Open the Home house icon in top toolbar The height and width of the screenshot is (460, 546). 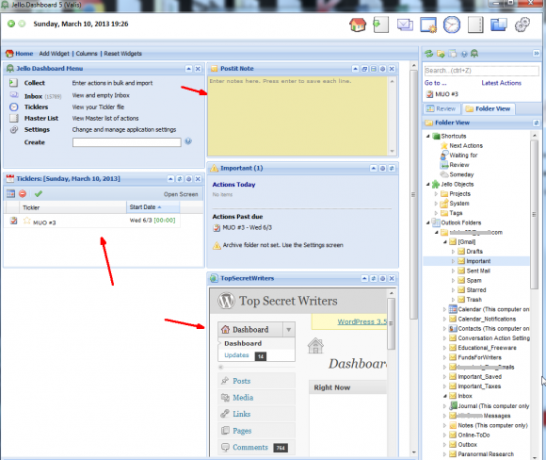(358, 25)
